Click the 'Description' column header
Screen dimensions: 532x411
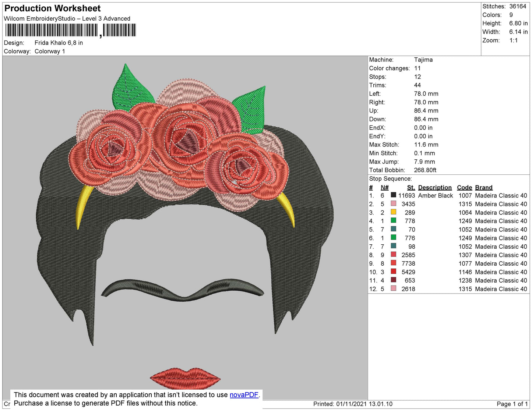point(435,187)
